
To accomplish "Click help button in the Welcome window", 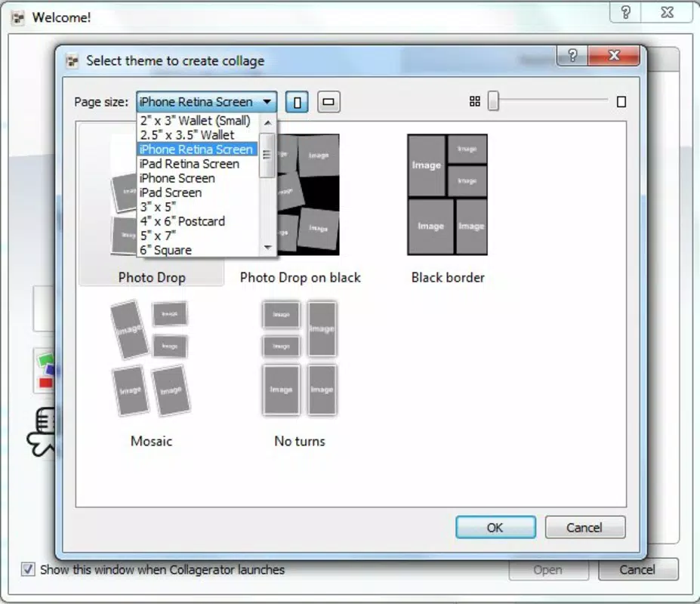I will click(625, 13).
